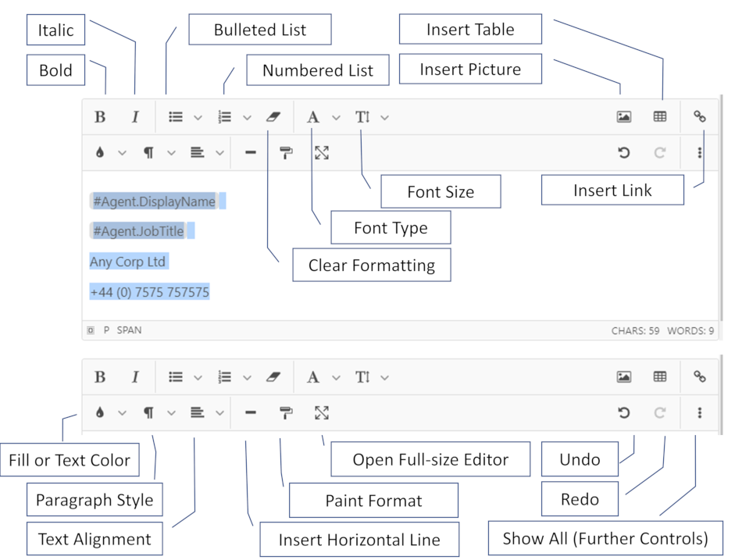The height and width of the screenshot is (560, 735).
Task: Toggle Bold in the upper editor toolbar
Action: [x=100, y=116]
